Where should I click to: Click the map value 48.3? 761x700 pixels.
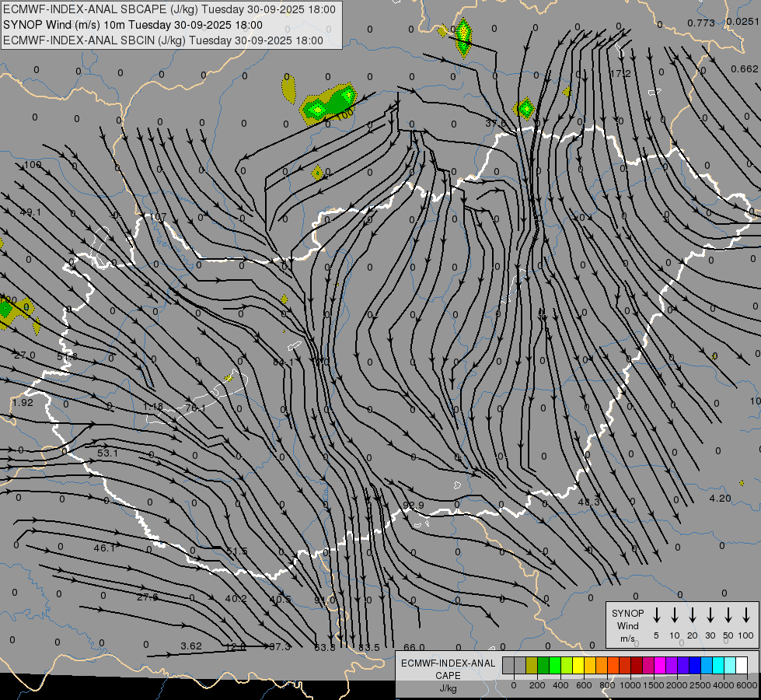coord(588,502)
